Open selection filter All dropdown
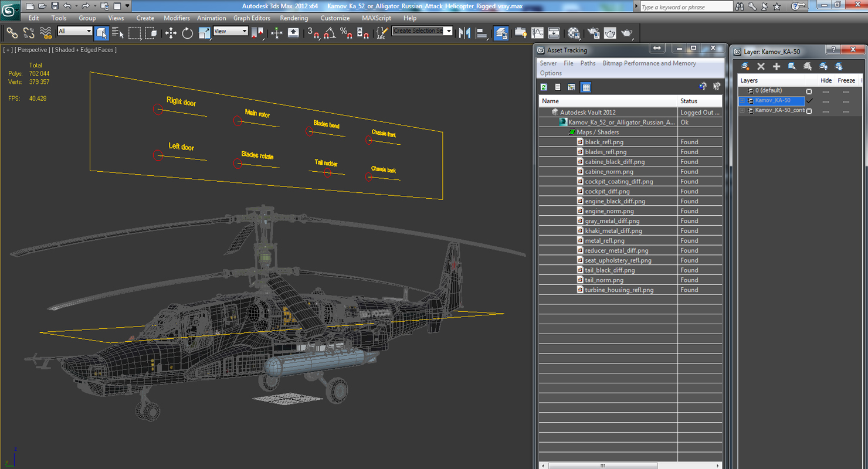The height and width of the screenshot is (469, 868). (75, 31)
